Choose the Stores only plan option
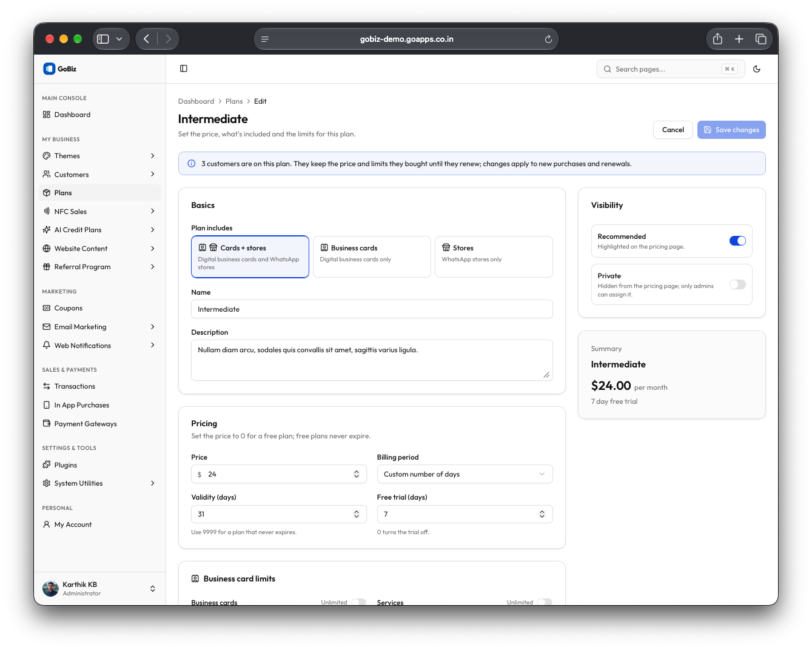 click(x=494, y=256)
